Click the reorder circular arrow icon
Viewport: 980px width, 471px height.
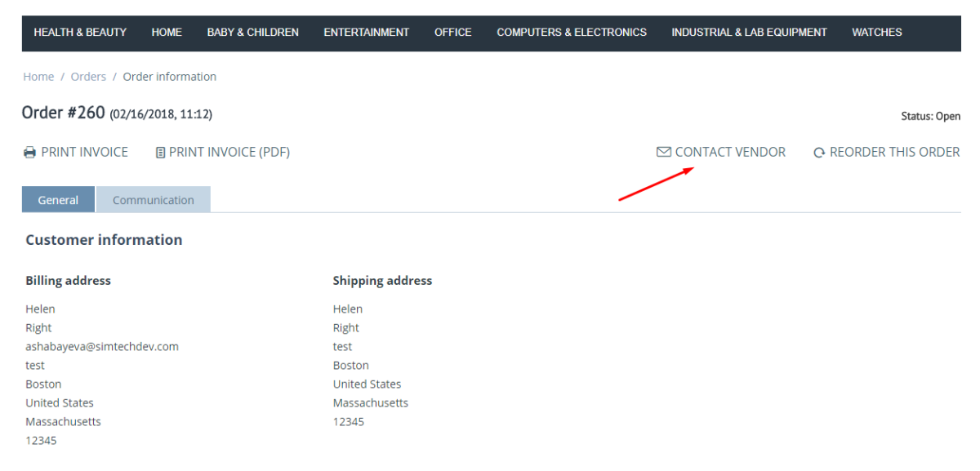[x=819, y=153]
